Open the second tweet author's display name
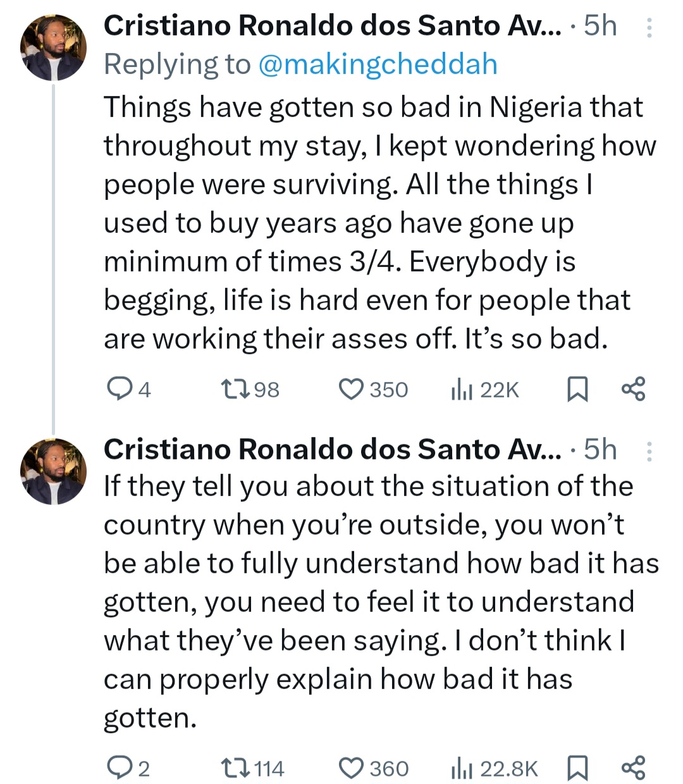This screenshot has width=683, height=784. tap(332, 450)
